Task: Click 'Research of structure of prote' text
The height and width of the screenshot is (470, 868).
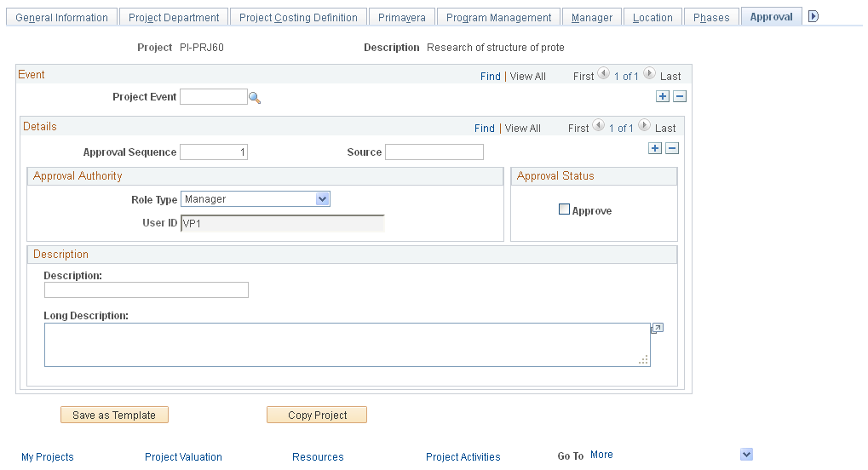Action: pos(496,48)
